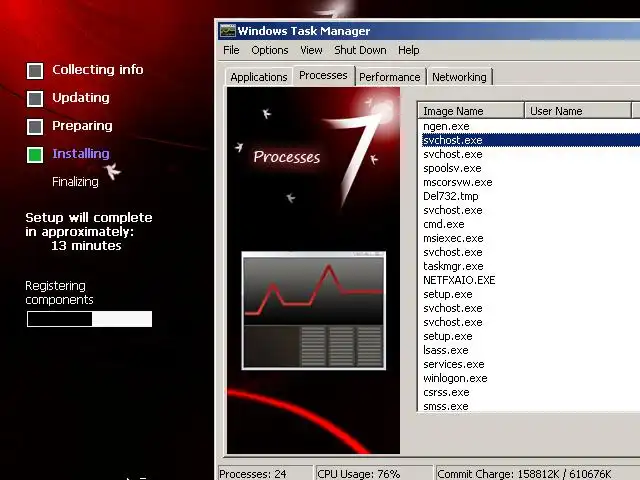Click the Finalizing step label

[x=75, y=182]
